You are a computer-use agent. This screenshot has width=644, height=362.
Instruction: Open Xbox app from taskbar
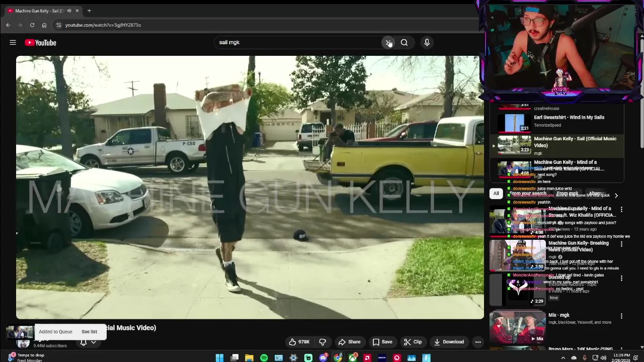point(353,358)
